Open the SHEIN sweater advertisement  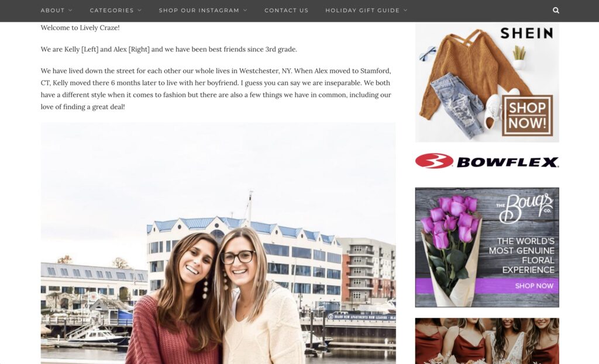[x=487, y=82]
